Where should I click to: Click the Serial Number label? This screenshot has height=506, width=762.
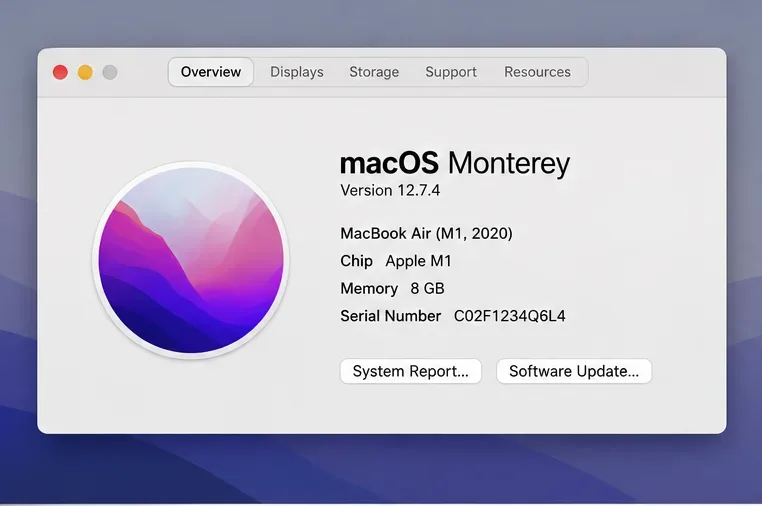[x=391, y=316]
